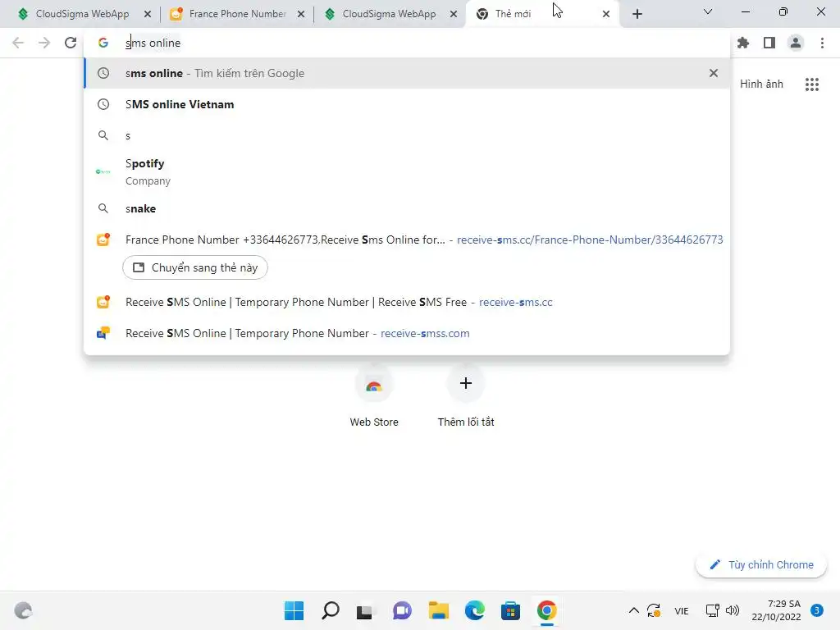The height and width of the screenshot is (630, 840).
Task: Open the weather widget in taskbar
Action: click(23, 610)
